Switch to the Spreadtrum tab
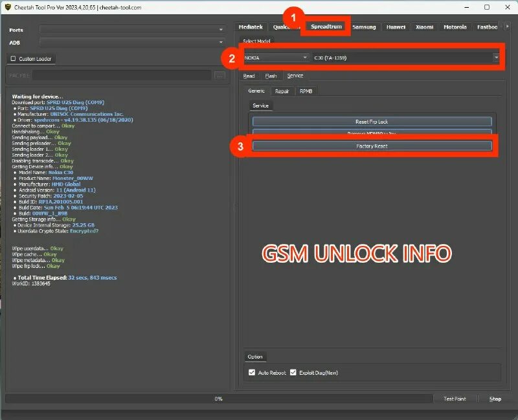Image resolution: width=518 pixels, height=420 pixels. click(326, 27)
